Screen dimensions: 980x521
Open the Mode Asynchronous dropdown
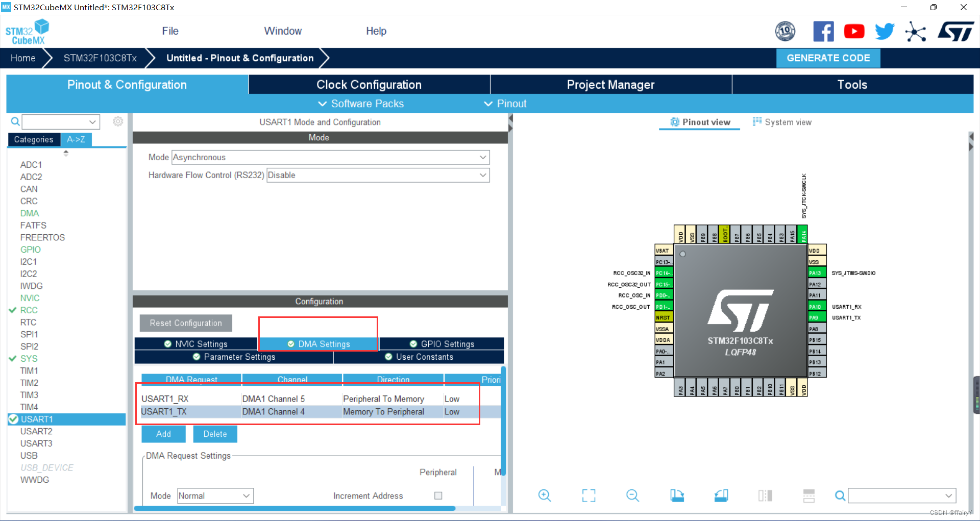(331, 157)
